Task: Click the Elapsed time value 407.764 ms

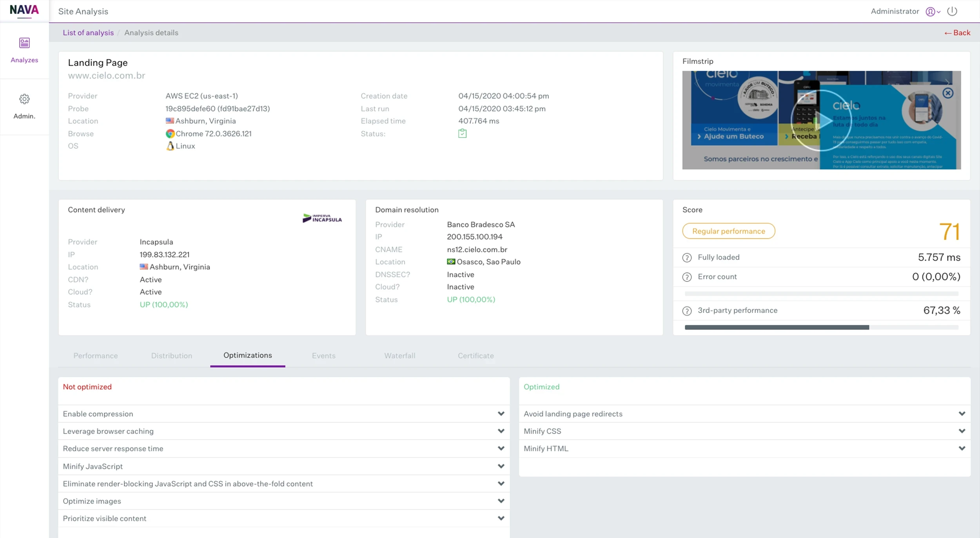Action: [479, 121]
